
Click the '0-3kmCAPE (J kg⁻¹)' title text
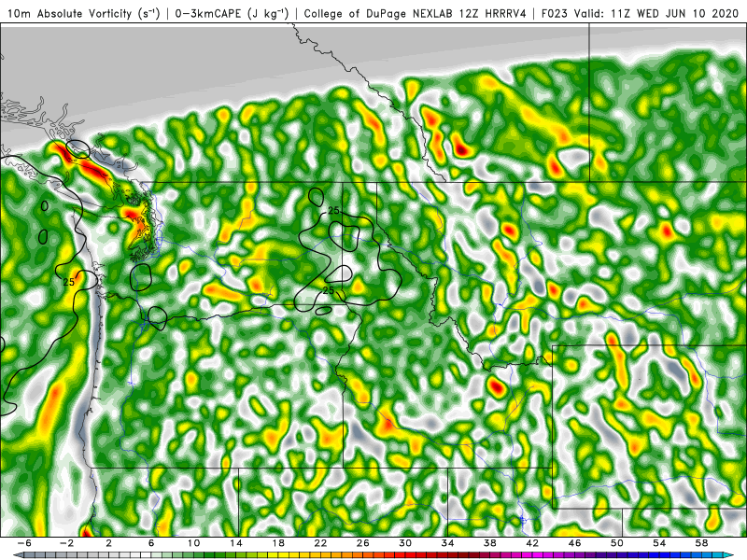pyautogui.click(x=232, y=13)
